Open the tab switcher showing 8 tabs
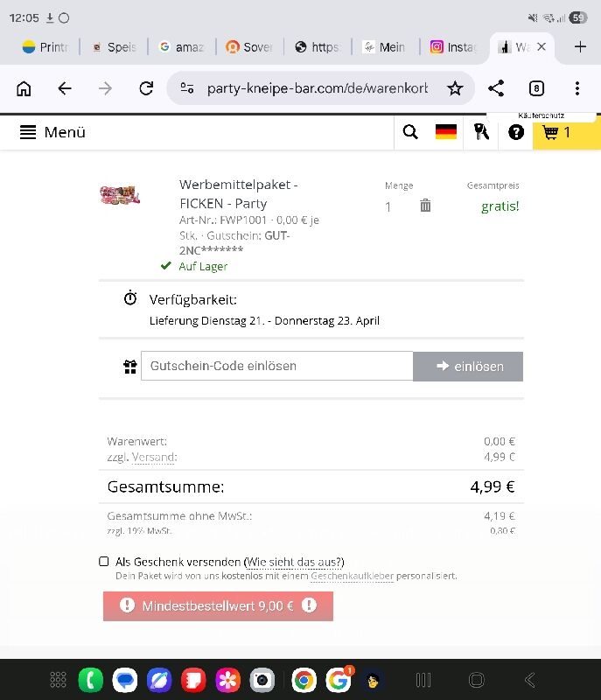This screenshot has width=601, height=700. [x=536, y=88]
